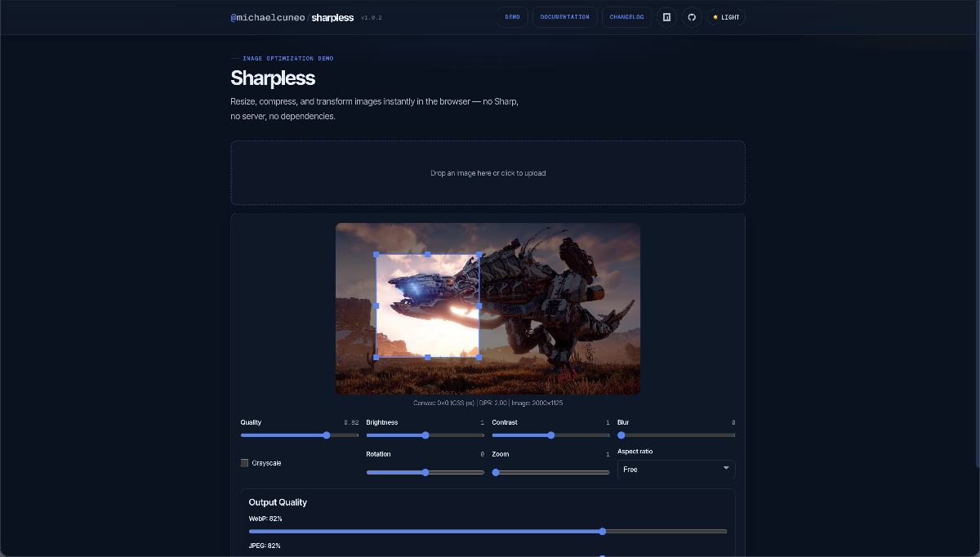Screen dimensions: 980x557
Task: Open the Aspect ratio dropdown
Action: [x=676, y=470]
